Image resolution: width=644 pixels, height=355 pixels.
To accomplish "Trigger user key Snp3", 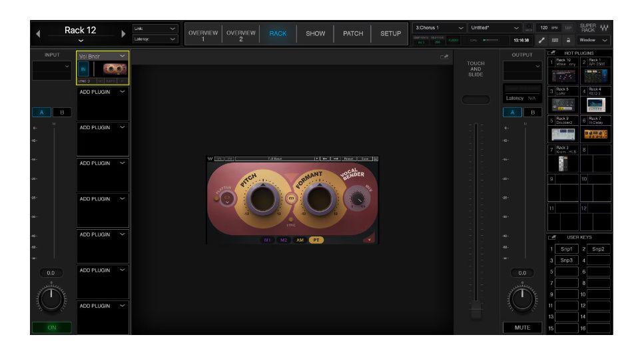I will pyautogui.click(x=566, y=260).
